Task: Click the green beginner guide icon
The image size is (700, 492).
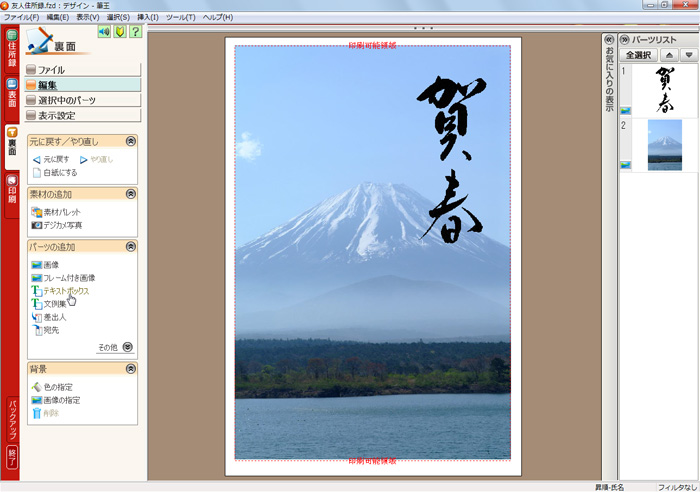Action: point(119,32)
